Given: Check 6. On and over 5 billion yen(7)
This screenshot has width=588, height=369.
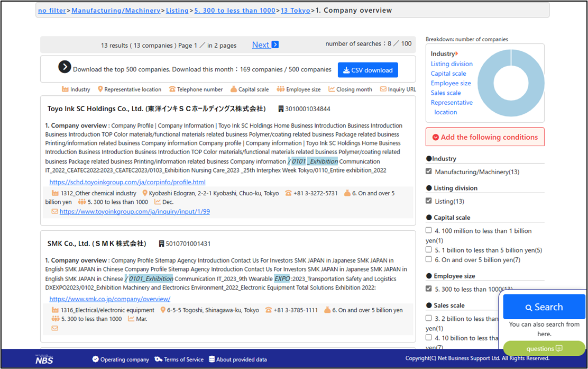Looking at the screenshot, I should point(429,259).
